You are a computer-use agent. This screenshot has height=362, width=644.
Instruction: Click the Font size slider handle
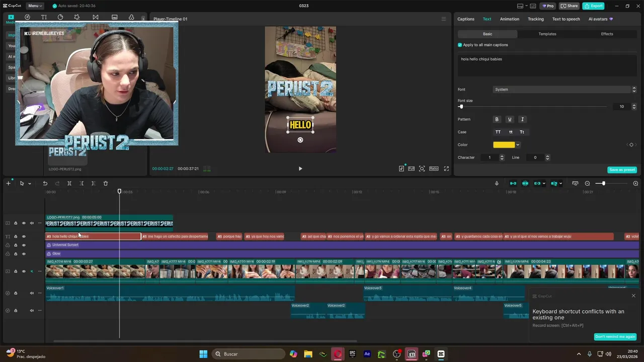(461, 107)
